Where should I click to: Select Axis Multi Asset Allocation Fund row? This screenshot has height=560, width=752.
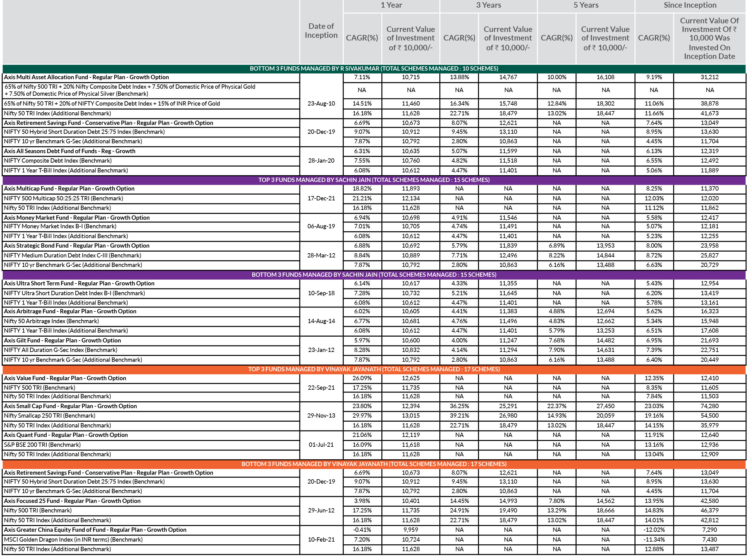[x=86, y=77]
